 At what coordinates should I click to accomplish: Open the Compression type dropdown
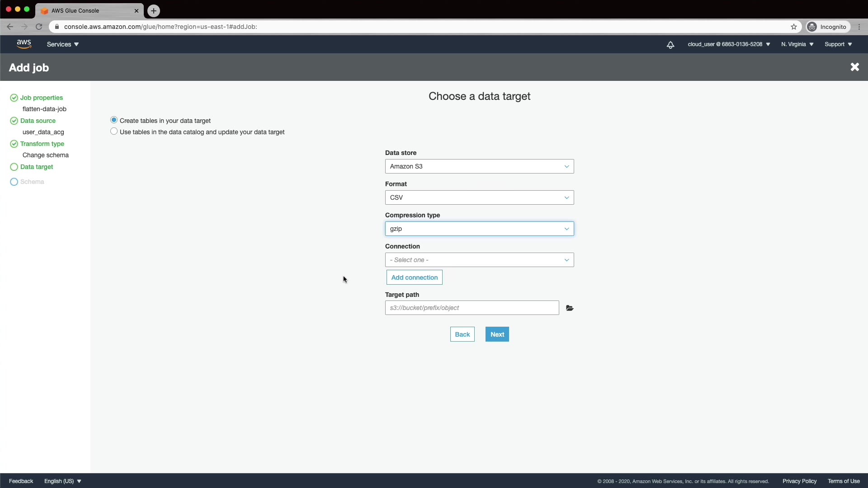[x=479, y=229]
